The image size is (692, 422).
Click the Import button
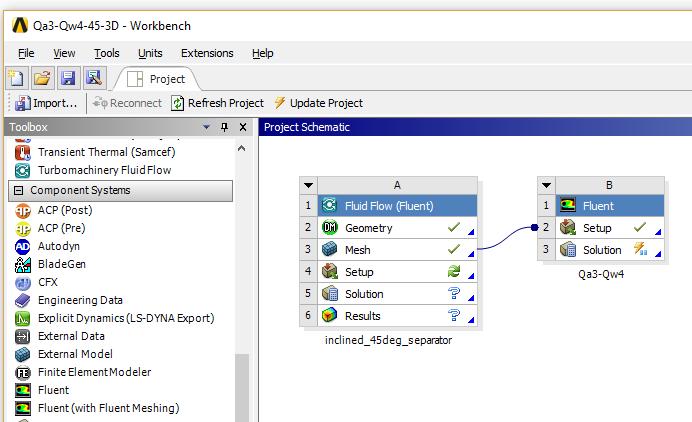click(x=46, y=103)
